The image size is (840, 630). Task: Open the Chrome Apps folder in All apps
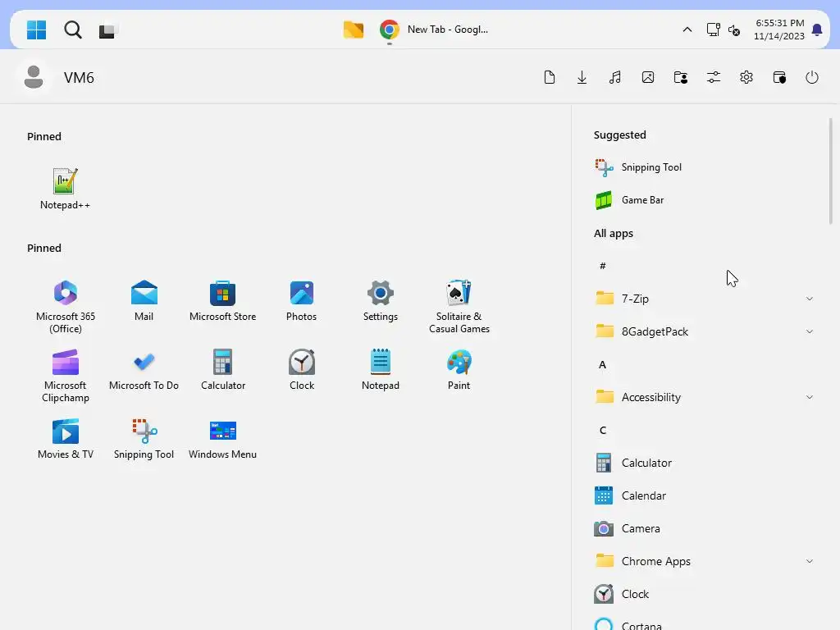click(704, 561)
